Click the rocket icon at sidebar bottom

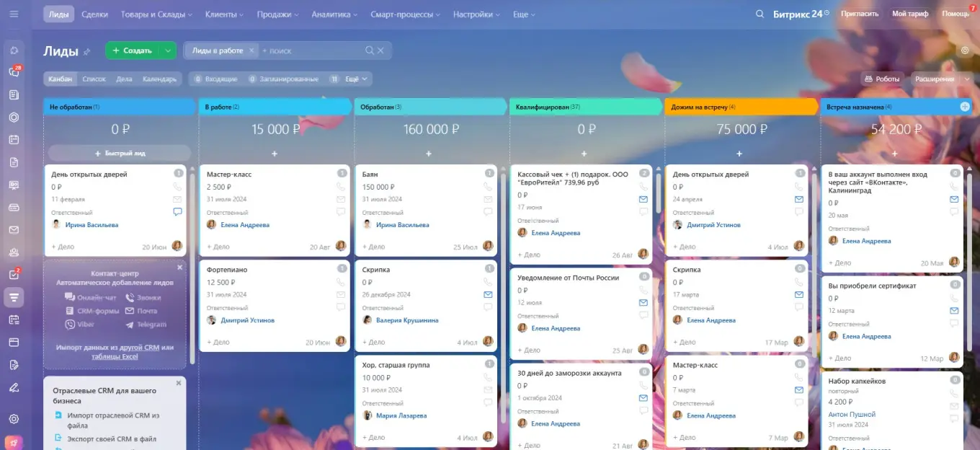click(14, 443)
